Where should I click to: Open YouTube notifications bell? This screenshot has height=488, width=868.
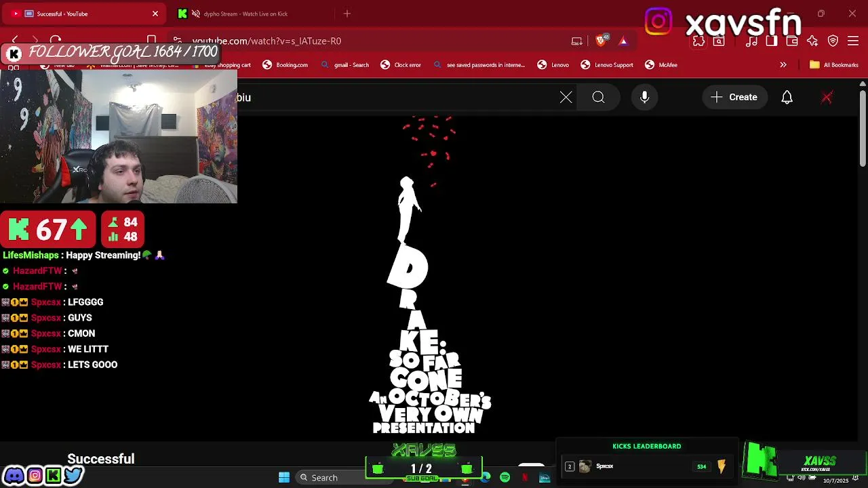click(787, 97)
